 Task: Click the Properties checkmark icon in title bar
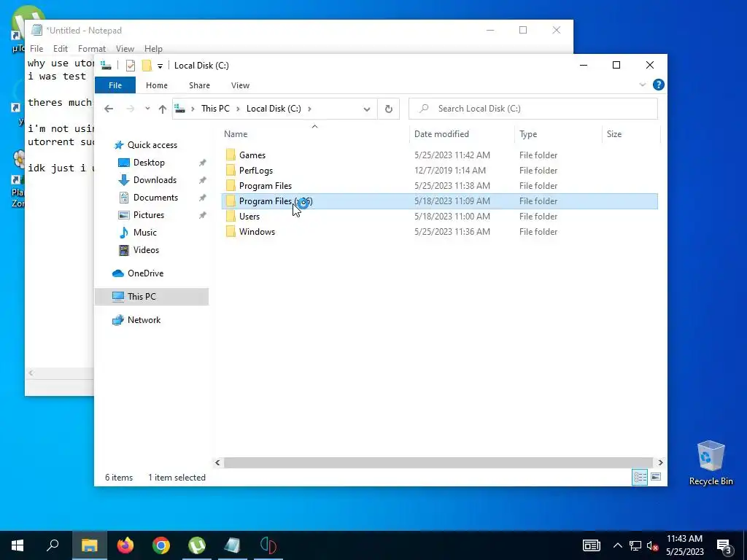click(131, 65)
